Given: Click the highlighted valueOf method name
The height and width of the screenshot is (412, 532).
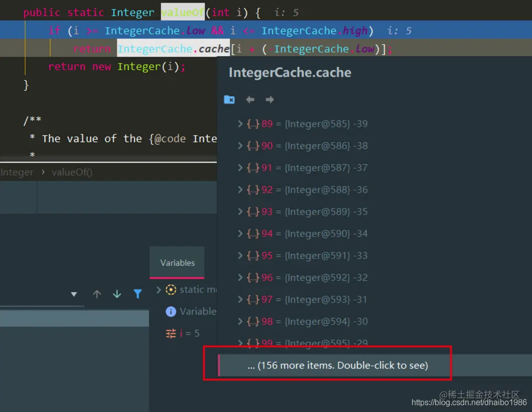Looking at the screenshot, I should (x=183, y=12).
